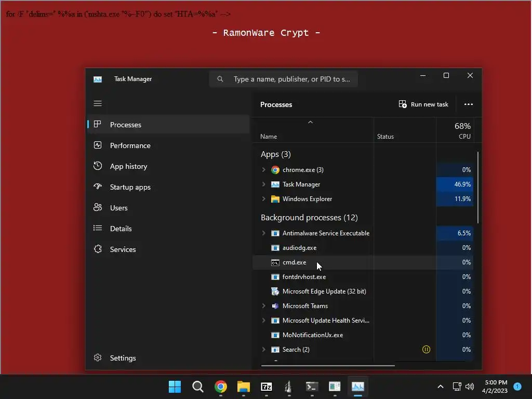Screen dimensions: 532x399
Task: Open the notification badge in tray
Action: tap(517, 386)
